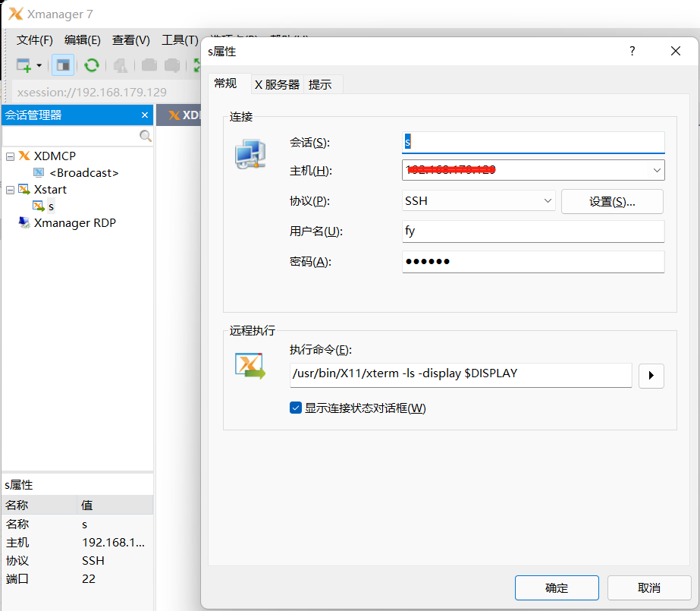Switch to the X 服务器 tab
Image resolution: width=700 pixels, height=611 pixels.
(278, 84)
